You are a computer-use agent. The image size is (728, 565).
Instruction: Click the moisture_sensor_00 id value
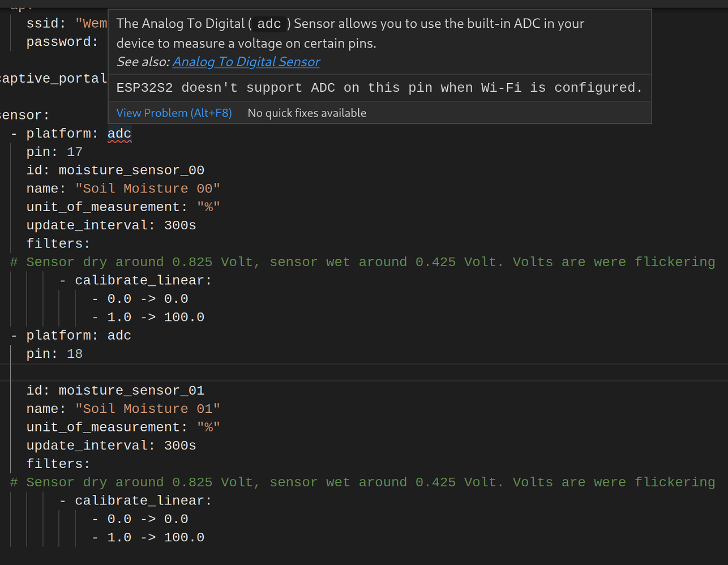tap(131, 170)
